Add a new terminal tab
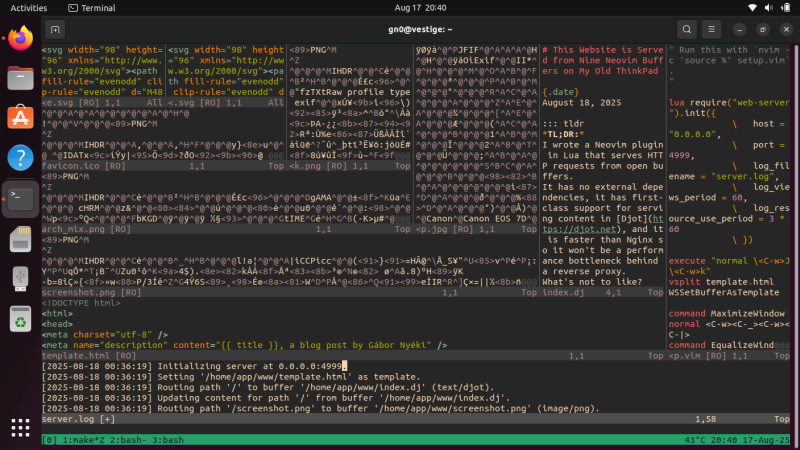 point(53,30)
